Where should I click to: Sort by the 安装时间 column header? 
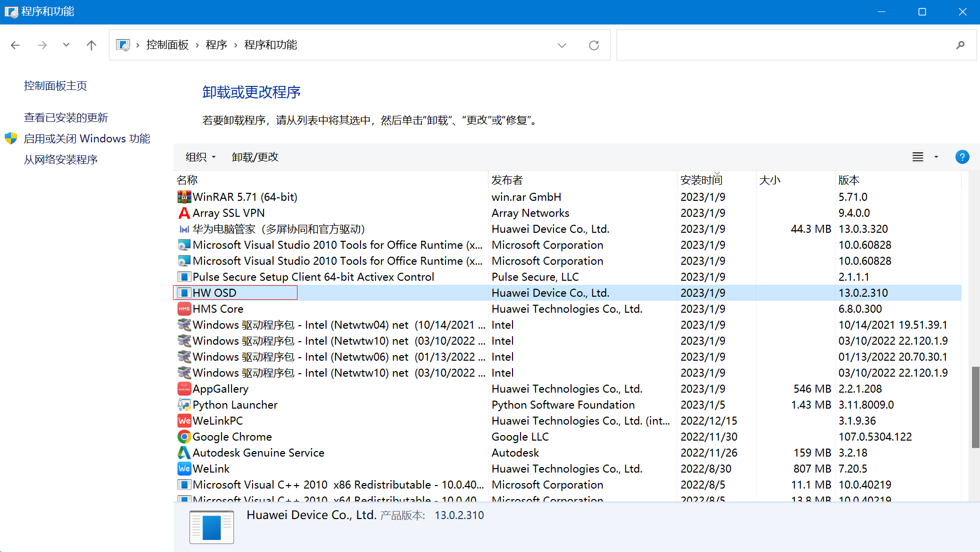[716, 180]
